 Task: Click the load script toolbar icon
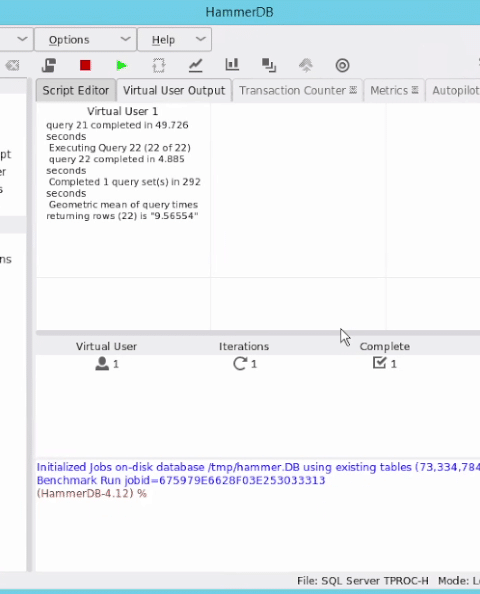[x=49, y=66]
